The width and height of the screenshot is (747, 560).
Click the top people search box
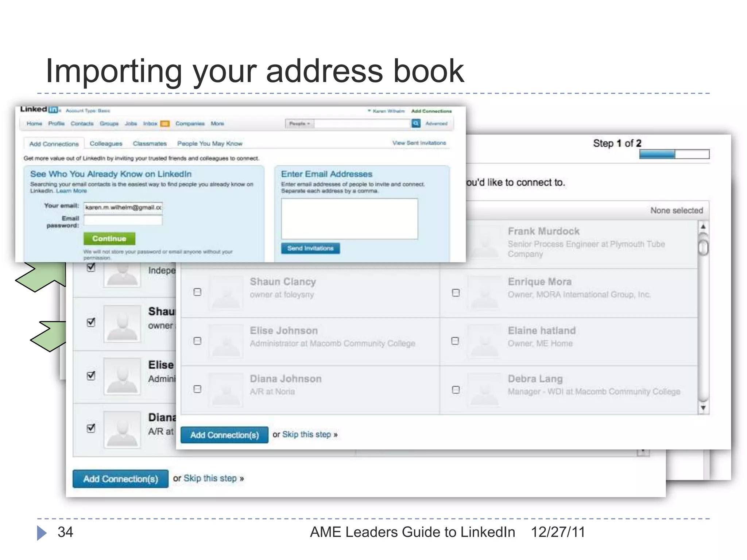[362, 124]
